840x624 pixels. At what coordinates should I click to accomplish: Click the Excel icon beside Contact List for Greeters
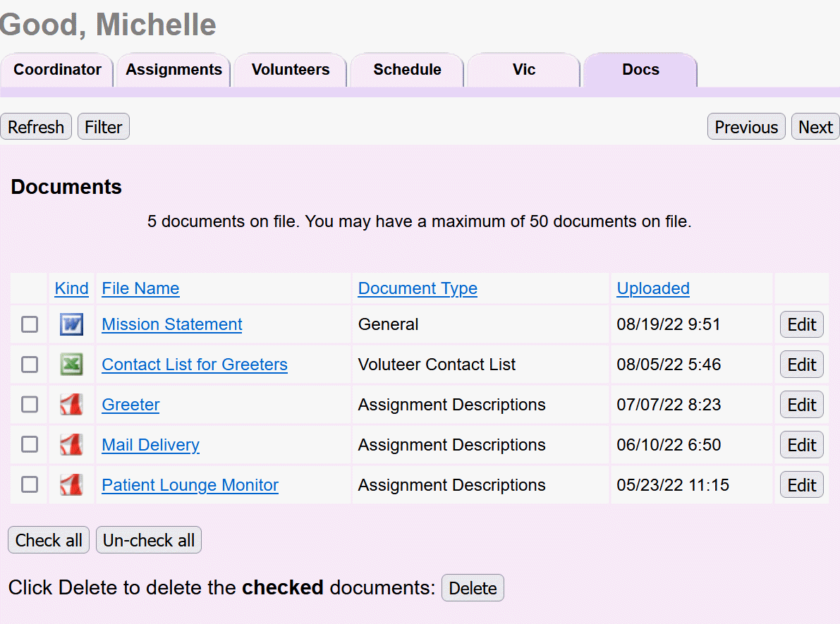(x=71, y=364)
